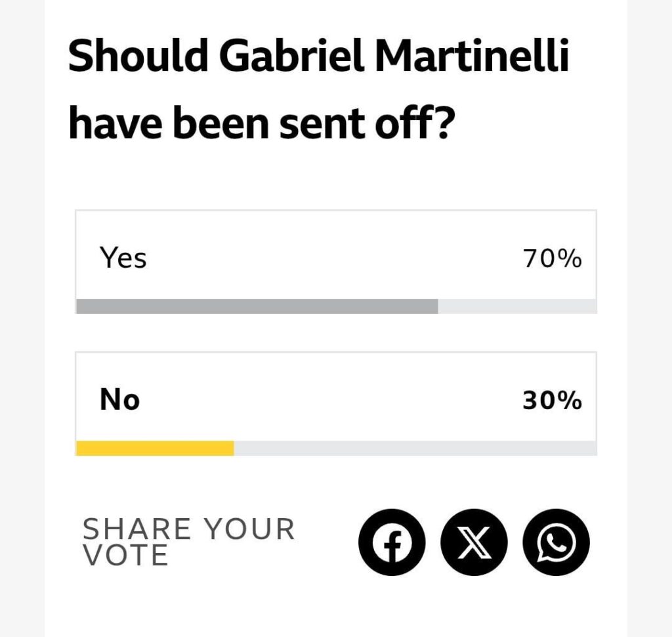This screenshot has height=637, width=672.
Task: Click the SHARE YOUR VOTE link
Action: [x=190, y=540]
